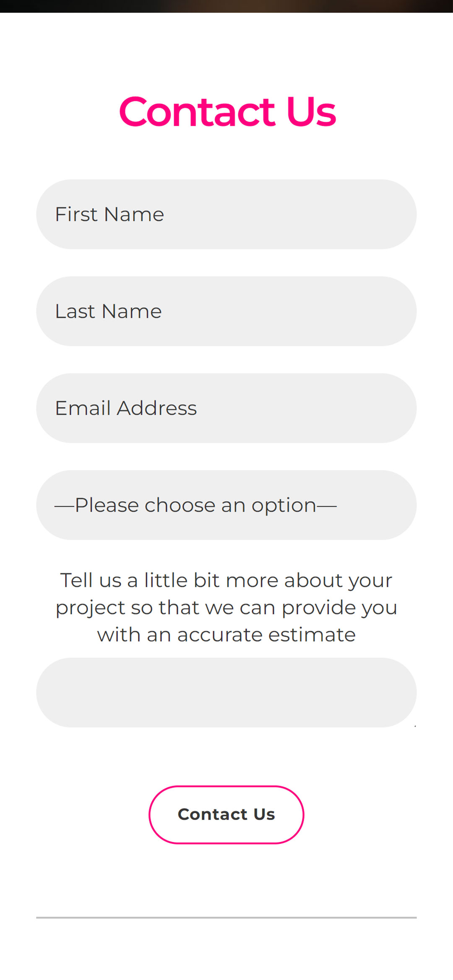453x980 pixels.
Task: Click on the Email Address placeholder text
Action: (126, 408)
